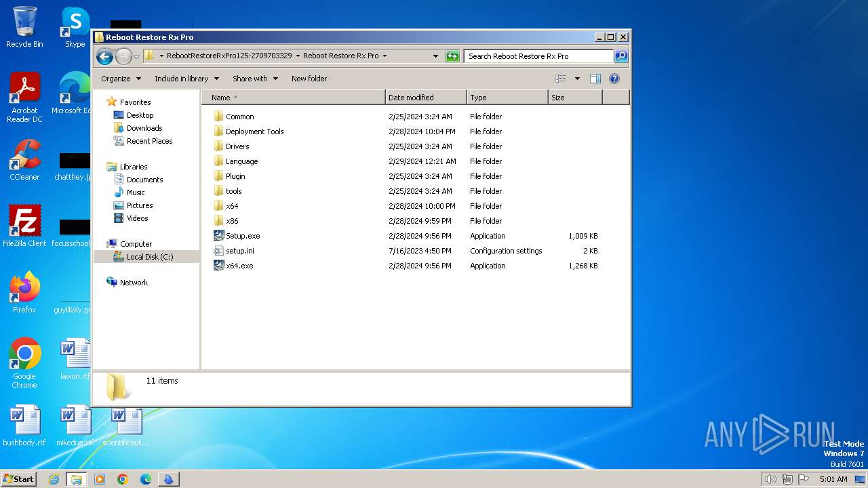Image resolution: width=868 pixels, height=488 pixels.
Task: Click the blue Help question mark icon
Action: coord(614,79)
